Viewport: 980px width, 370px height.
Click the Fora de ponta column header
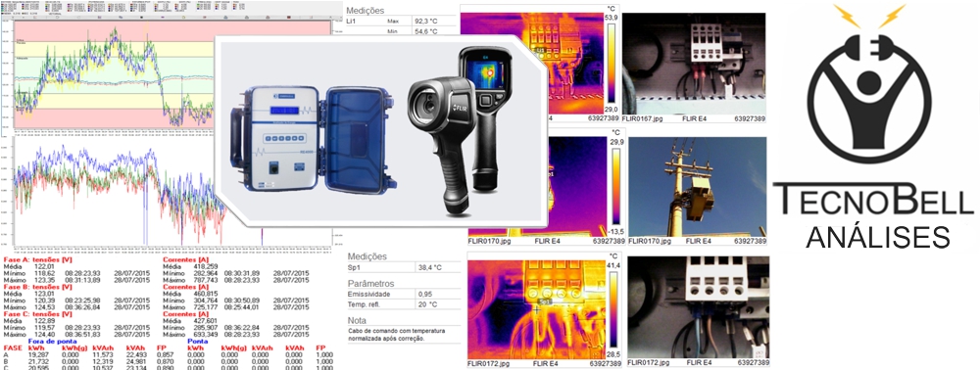[57, 342]
